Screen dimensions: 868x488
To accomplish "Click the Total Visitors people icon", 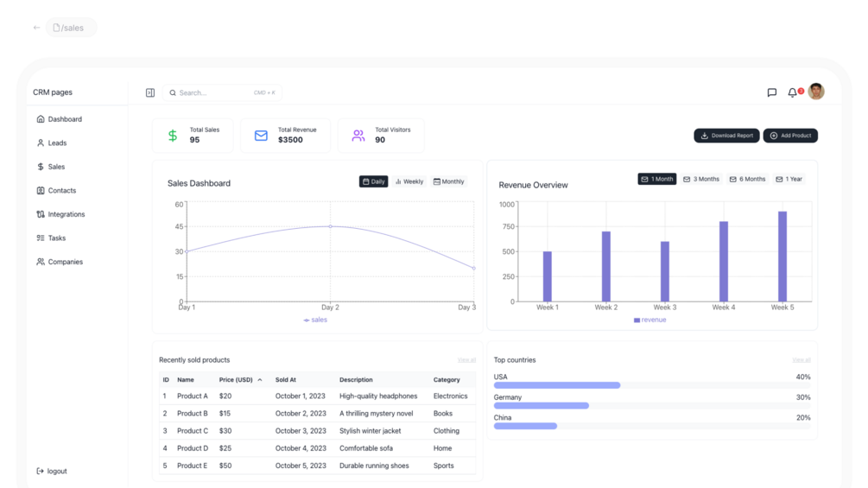I will (x=358, y=136).
